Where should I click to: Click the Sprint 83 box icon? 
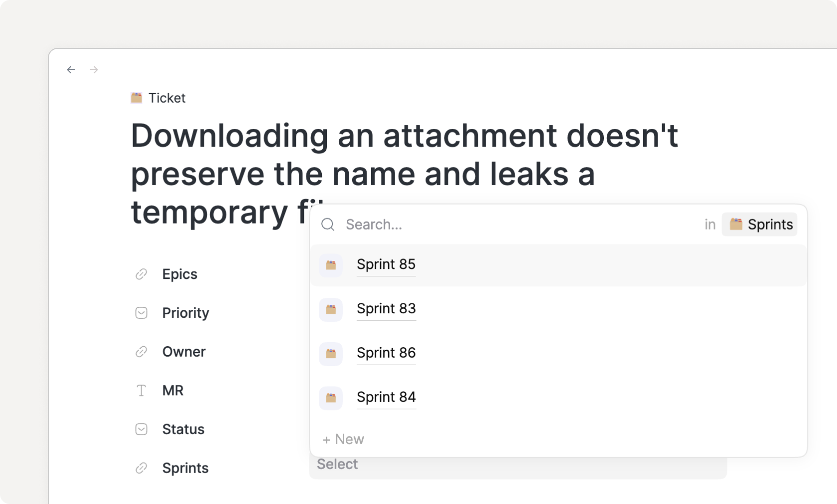tap(331, 309)
